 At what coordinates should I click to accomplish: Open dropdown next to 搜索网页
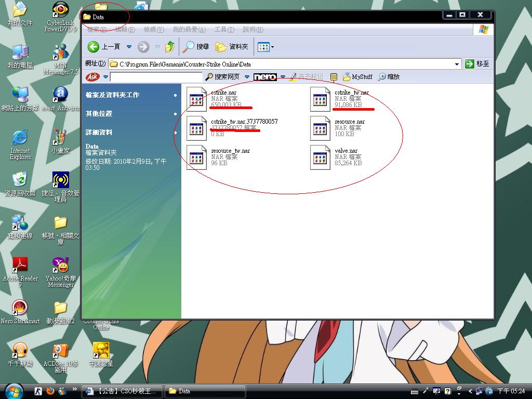click(x=247, y=77)
